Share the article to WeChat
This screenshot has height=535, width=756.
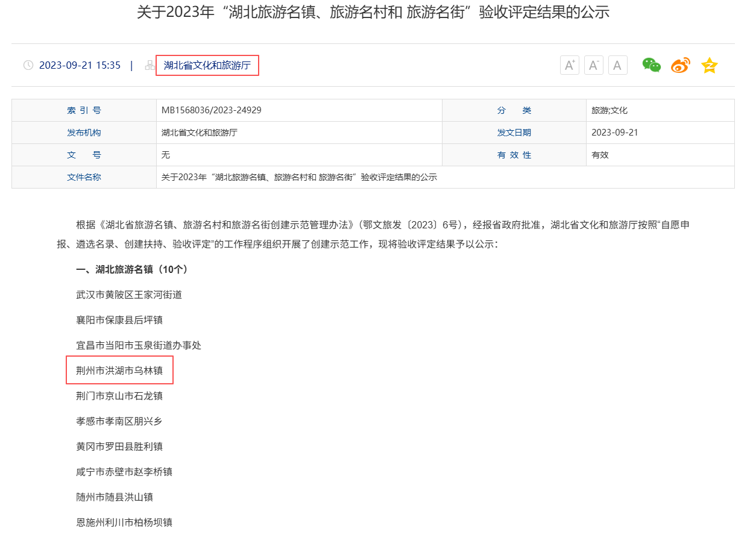pyautogui.click(x=651, y=65)
